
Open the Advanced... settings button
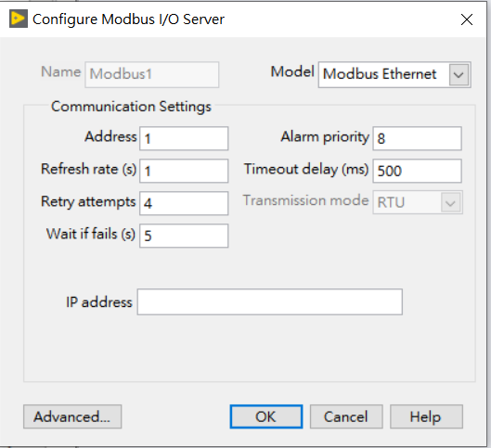72,416
